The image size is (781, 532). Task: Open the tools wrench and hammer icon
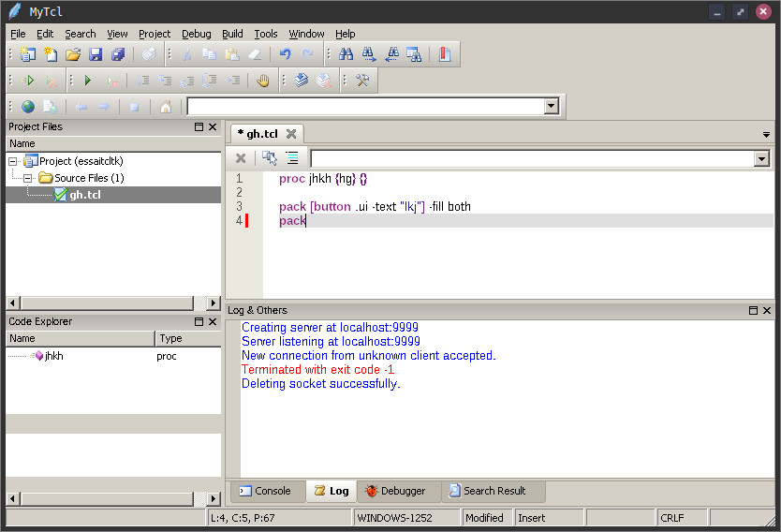(362, 81)
